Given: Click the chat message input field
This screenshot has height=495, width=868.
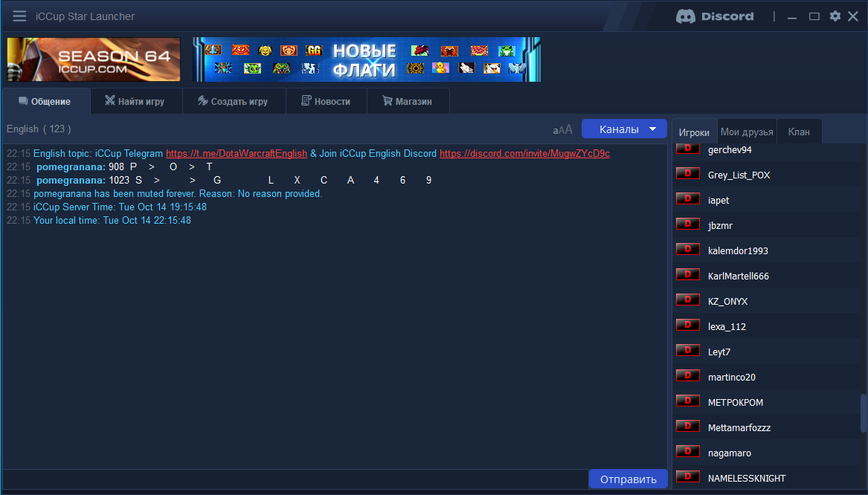Looking at the screenshot, I should coord(295,479).
